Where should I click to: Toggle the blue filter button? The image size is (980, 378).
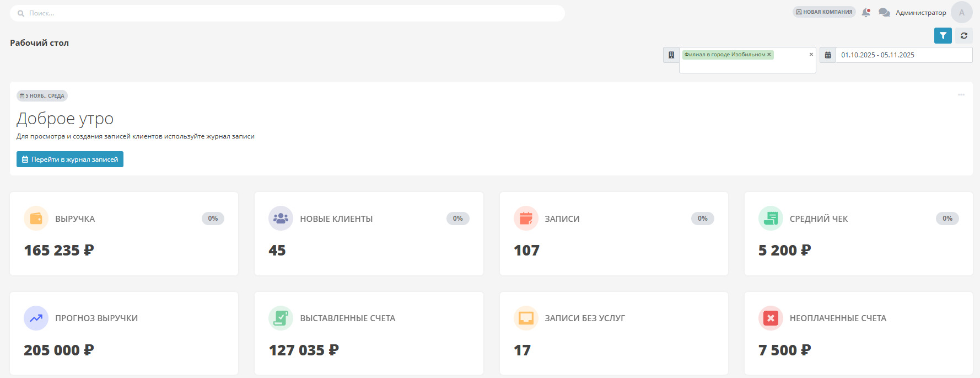tap(943, 35)
